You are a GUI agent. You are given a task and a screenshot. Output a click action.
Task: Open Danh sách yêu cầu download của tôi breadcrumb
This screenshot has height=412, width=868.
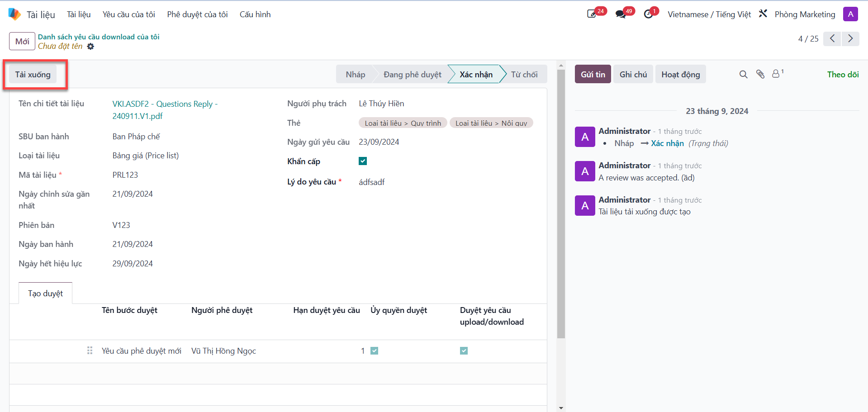(x=99, y=37)
